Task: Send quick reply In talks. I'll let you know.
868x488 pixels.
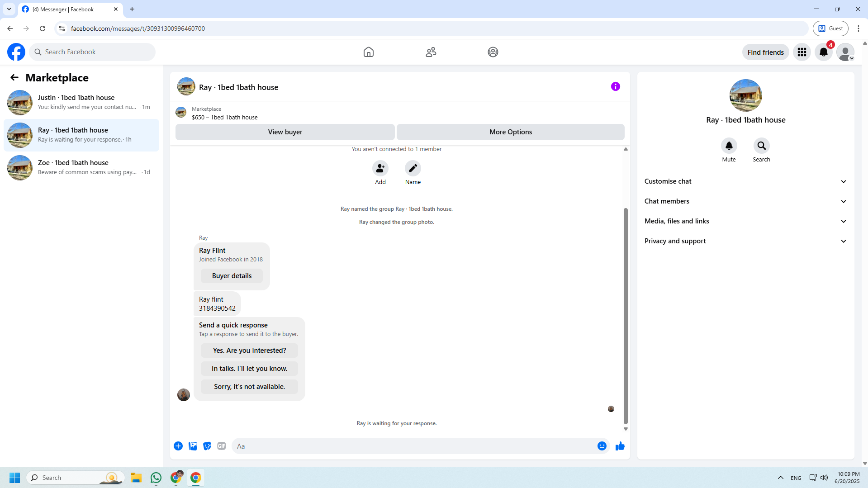Action: coord(249,369)
